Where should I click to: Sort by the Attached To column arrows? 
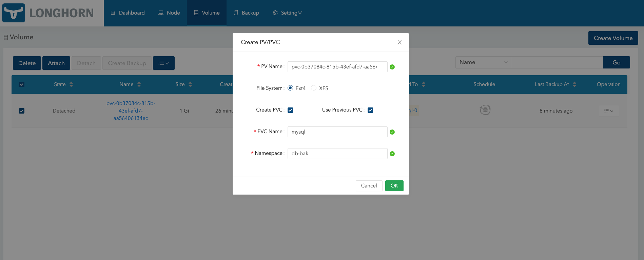424,84
